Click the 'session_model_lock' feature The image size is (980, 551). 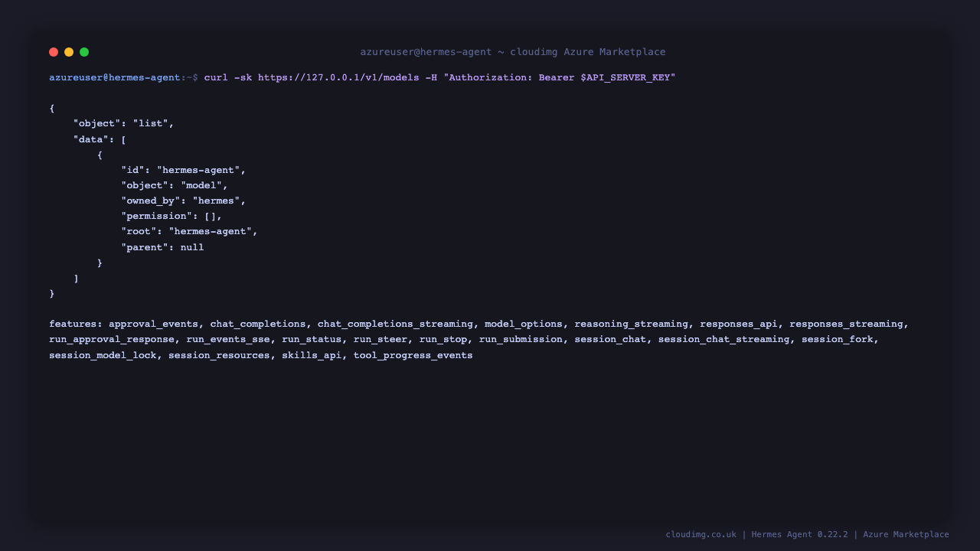click(103, 355)
